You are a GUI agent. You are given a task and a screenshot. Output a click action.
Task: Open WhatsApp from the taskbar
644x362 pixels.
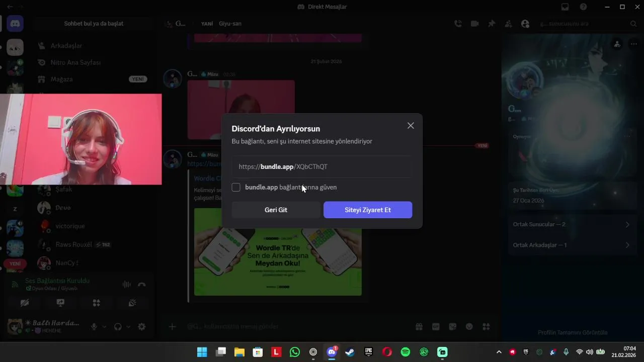coord(295,352)
